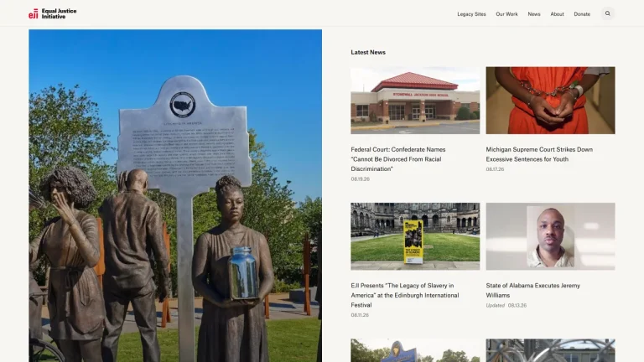The image size is (644, 362).
Task: Open Federal Court Confederate Names article headline
Action: click(x=398, y=159)
